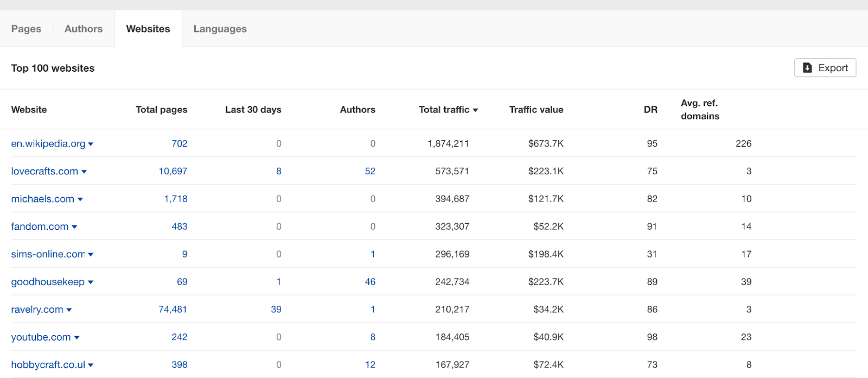868x378 pixels.
Task: Click the Total traffic sort arrow
Action: [475, 110]
